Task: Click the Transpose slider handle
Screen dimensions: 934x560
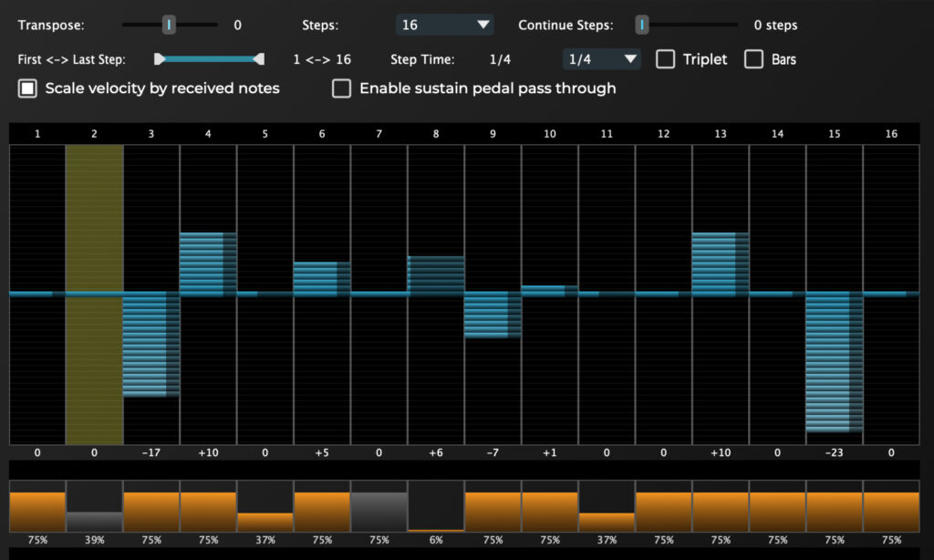Action: [169, 25]
